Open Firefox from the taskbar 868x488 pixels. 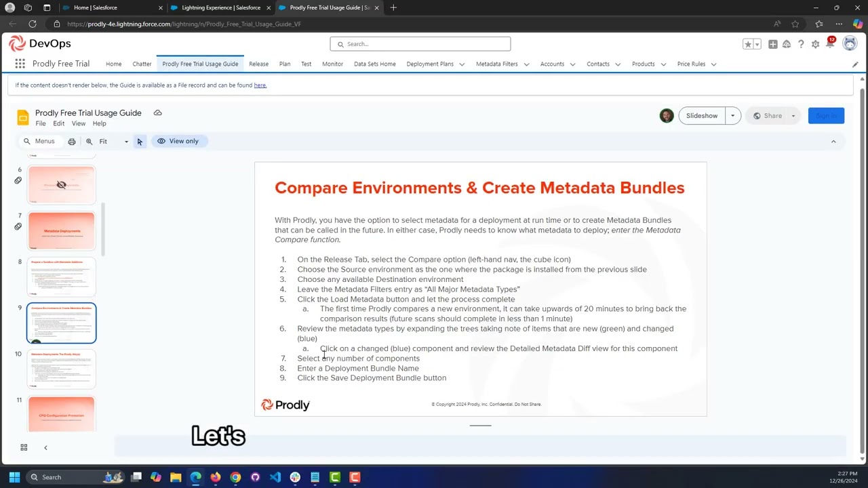click(216, 477)
